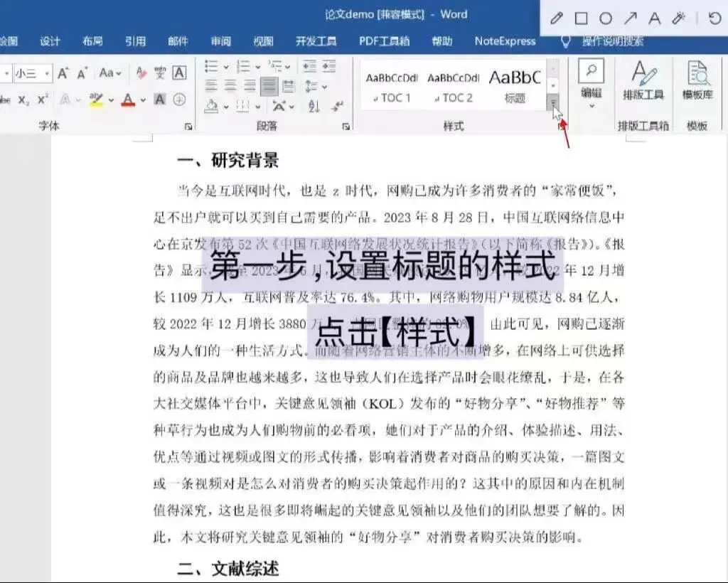Open the numbered list dropdown arrow
This screenshot has height=583, width=728.
coord(258,67)
